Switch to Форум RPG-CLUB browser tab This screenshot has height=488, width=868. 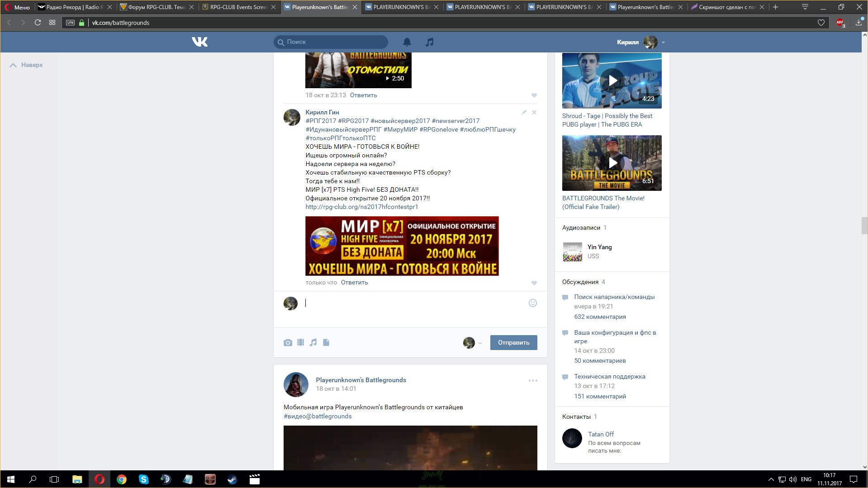click(157, 7)
